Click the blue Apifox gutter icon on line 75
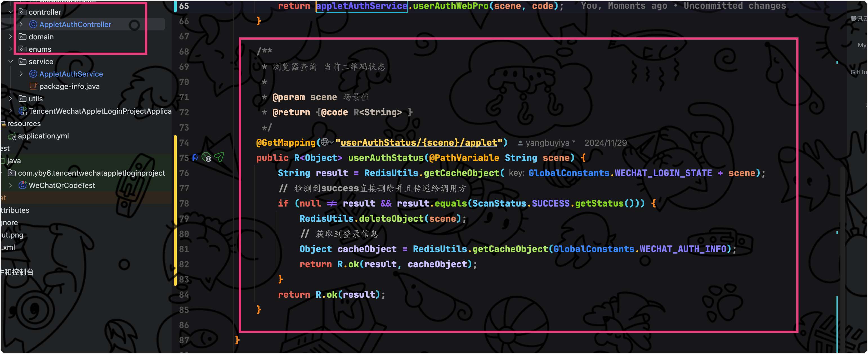This screenshot has width=868, height=354. tap(195, 157)
